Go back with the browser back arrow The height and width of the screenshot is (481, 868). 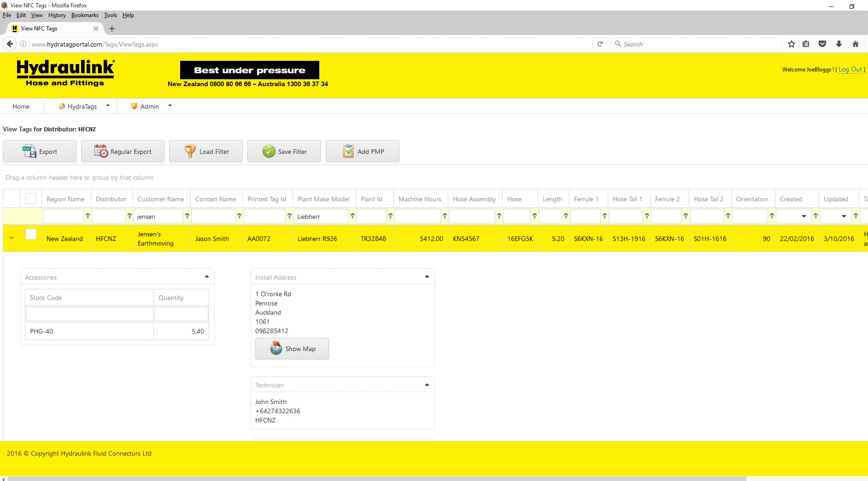click(10, 44)
